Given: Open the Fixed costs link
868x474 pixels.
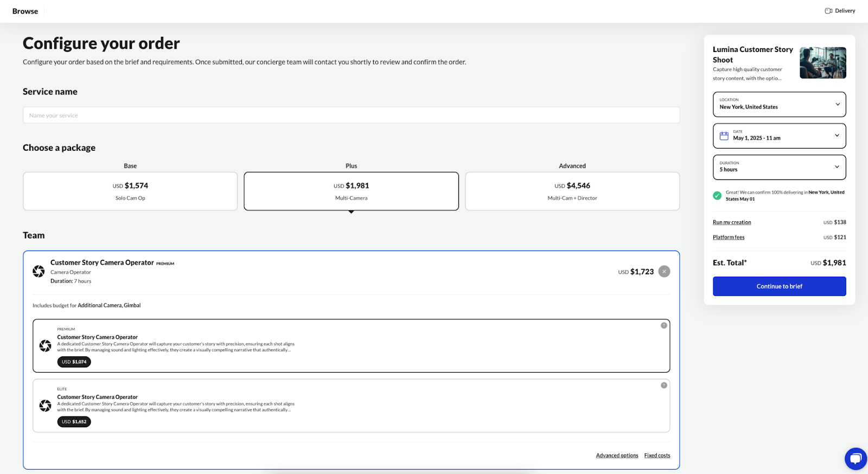Looking at the screenshot, I should (x=657, y=456).
